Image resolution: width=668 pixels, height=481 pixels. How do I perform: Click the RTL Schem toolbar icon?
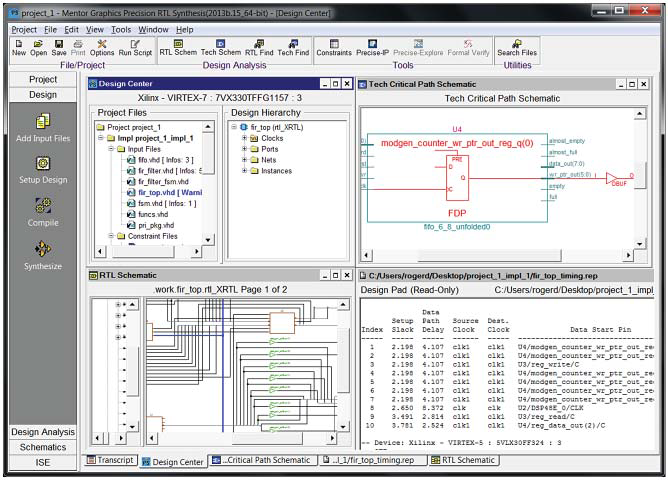(x=178, y=47)
